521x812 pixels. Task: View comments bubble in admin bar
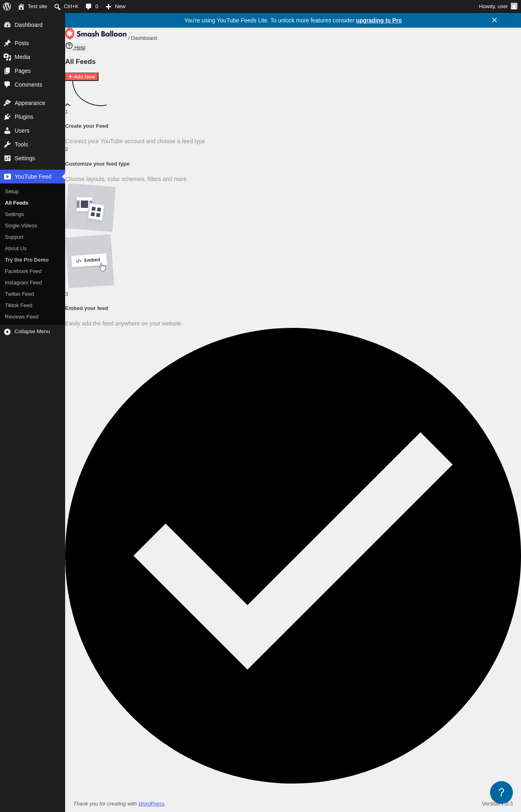(x=92, y=7)
